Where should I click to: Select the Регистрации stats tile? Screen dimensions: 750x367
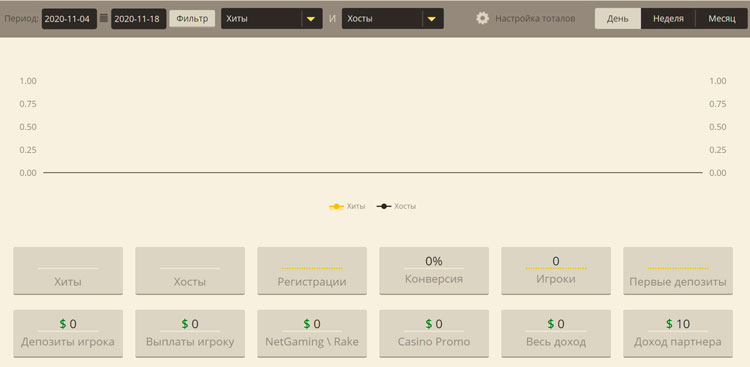pyautogui.click(x=312, y=271)
